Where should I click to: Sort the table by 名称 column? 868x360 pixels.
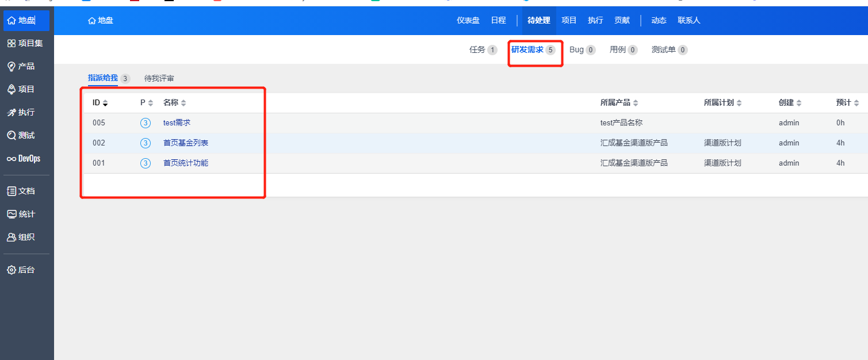(175, 103)
